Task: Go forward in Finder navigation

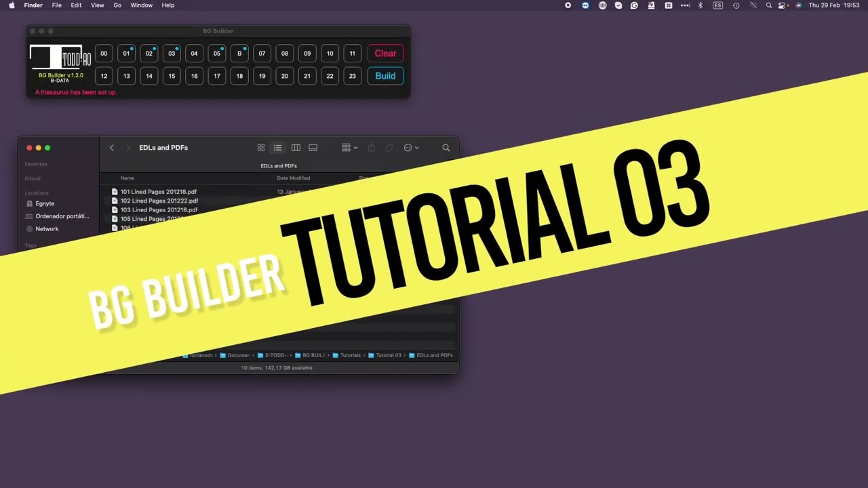Action: [x=127, y=148]
